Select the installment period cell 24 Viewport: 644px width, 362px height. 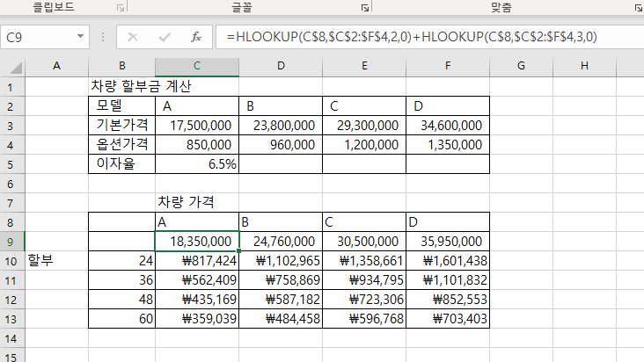(x=122, y=261)
